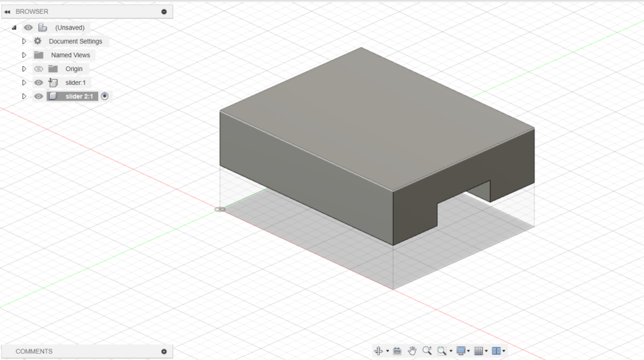
Task: Expand the Named Views folder
Action: (24, 55)
